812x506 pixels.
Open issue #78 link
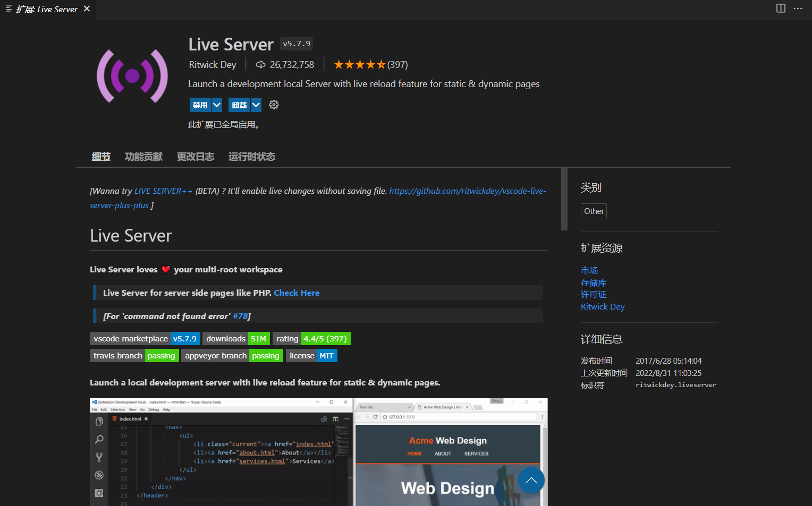pyautogui.click(x=240, y=316)
